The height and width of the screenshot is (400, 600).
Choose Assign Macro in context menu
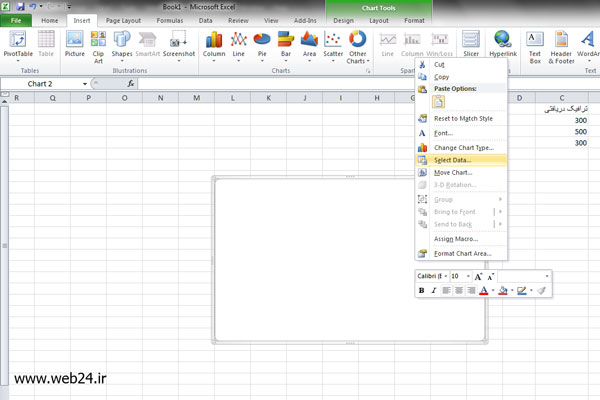(x=461, y=239)
